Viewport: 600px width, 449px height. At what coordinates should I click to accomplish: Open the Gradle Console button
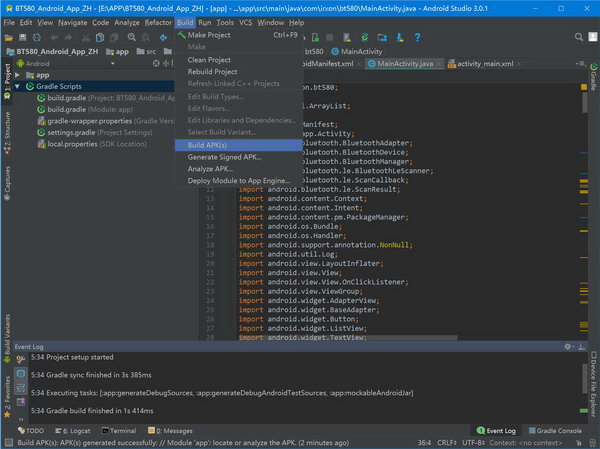coord(555,431)
